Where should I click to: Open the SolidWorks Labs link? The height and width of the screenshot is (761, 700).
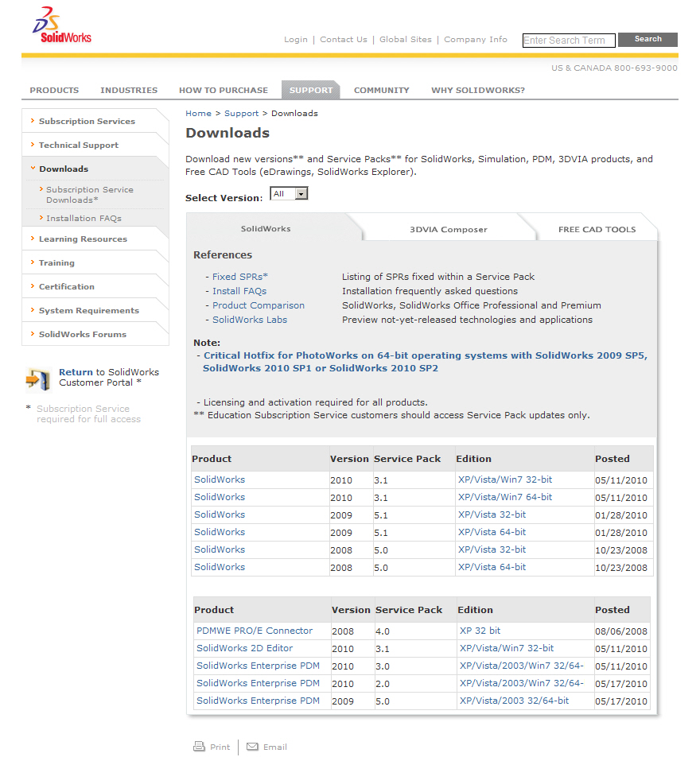(250, 320)
